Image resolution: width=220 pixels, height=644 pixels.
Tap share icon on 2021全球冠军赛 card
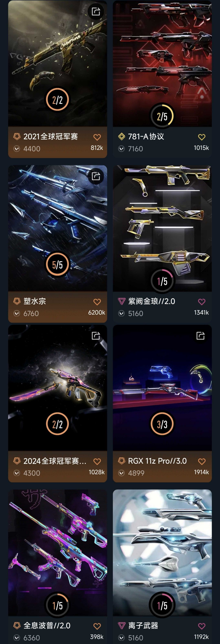coord(96,11)
